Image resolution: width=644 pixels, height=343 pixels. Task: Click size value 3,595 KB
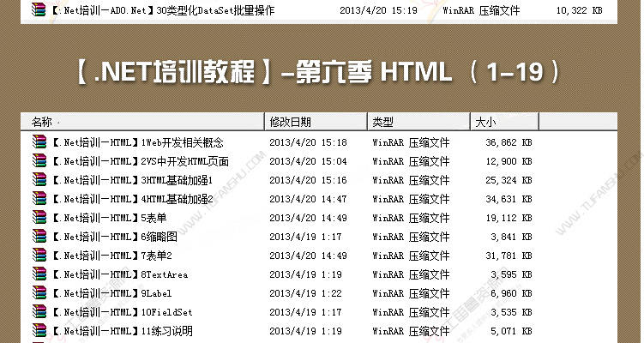click(511, 274)
